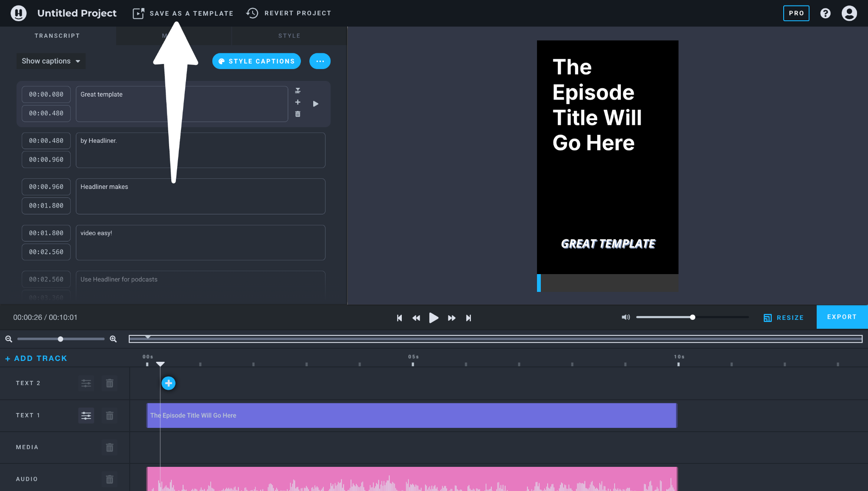Switch to the Transcript tab
The width and height of the screenshot is (868, 491).
[57, 36]
